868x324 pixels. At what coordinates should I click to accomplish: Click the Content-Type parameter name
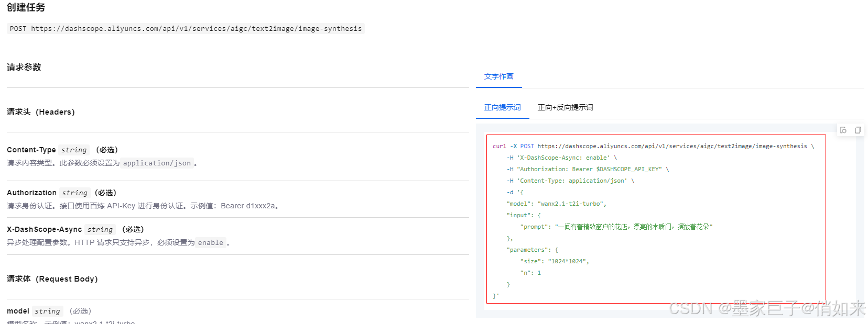pos(31,150)
